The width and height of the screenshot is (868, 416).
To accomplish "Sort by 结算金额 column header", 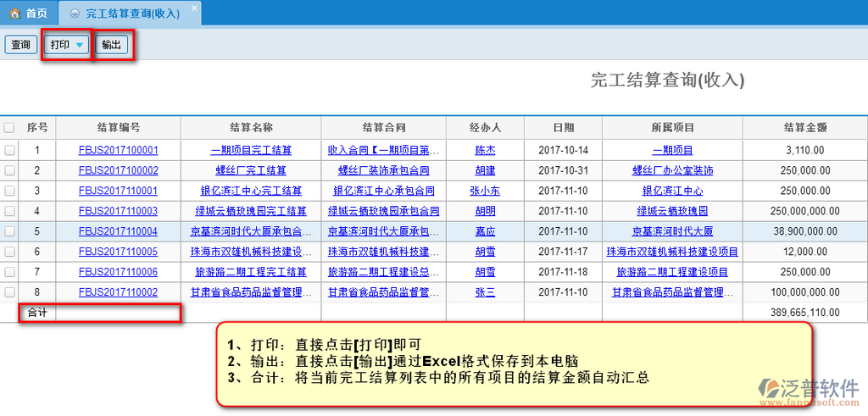I will [804, 128].
